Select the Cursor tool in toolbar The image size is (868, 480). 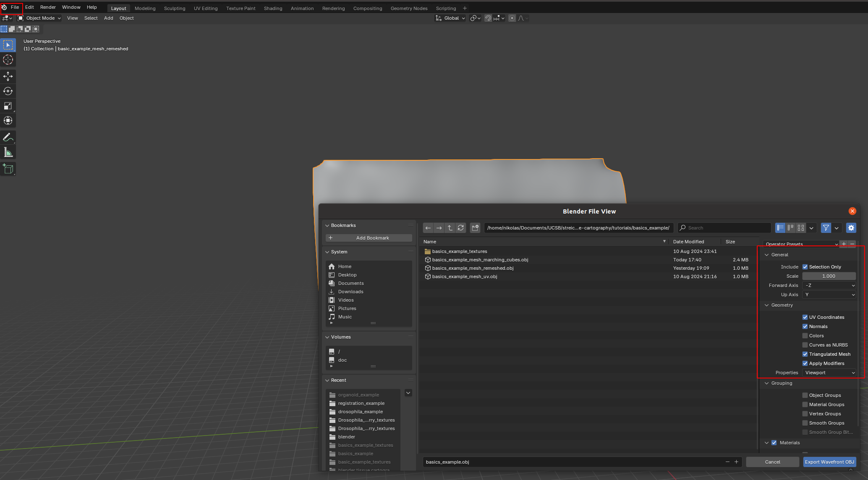[x=8, y=60]
